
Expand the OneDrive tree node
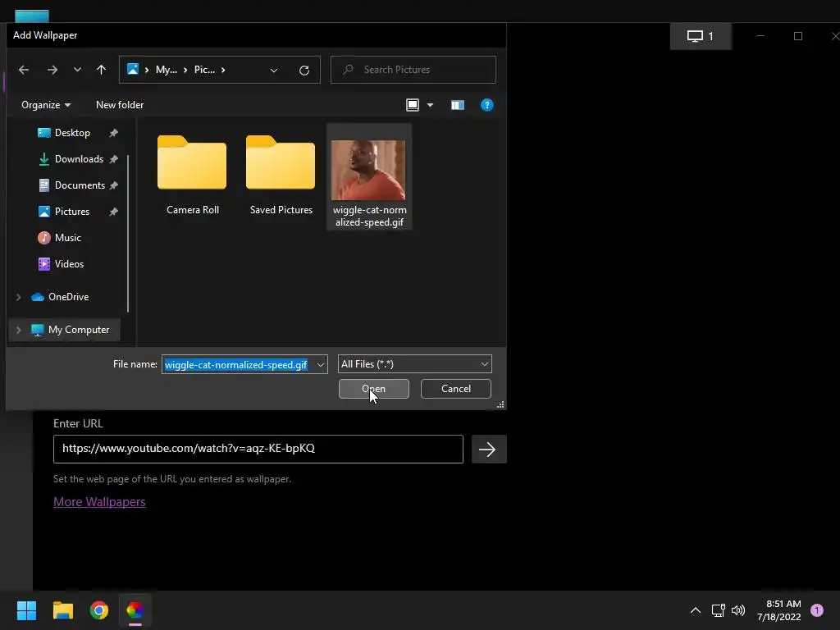click(18, 297)
